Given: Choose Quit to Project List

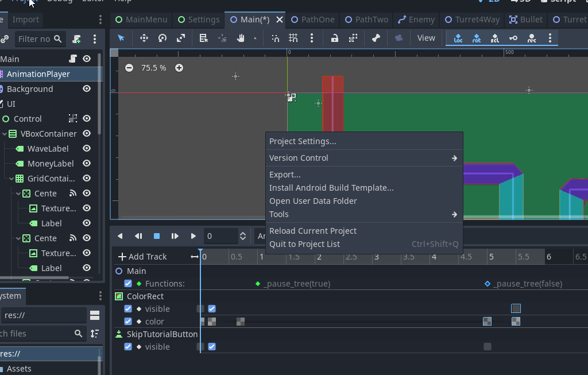Looking at the screenshot, I should [363, 244].
